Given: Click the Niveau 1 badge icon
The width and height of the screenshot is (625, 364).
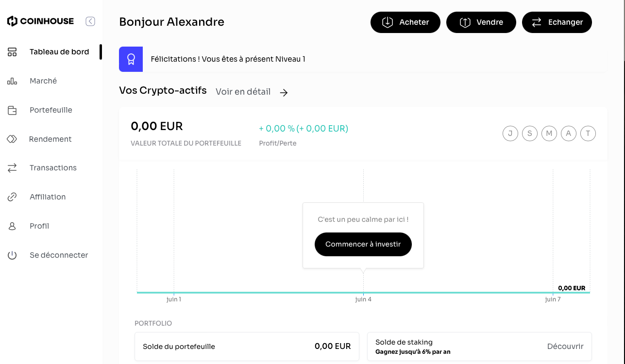Looking at the screenshot, I should click(x=131, y=59).
